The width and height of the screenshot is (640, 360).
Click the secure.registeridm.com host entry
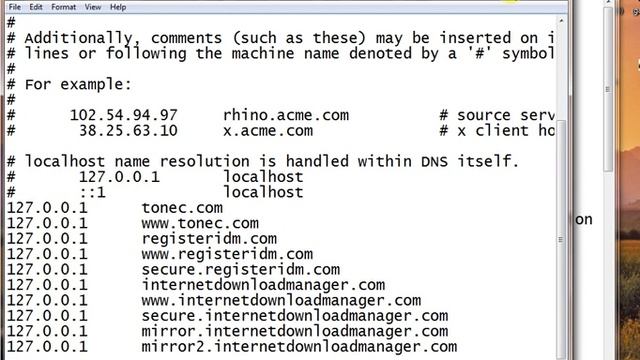(240, 270)
